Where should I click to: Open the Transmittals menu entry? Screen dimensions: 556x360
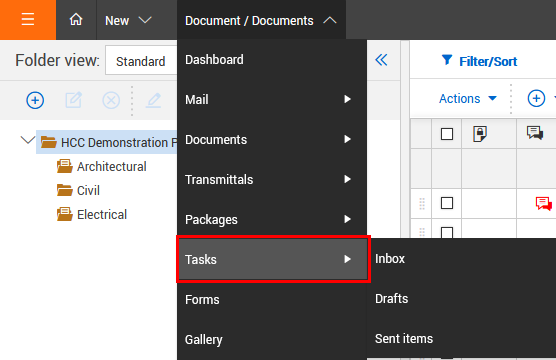pyautogui.click(x=272, y=179)
